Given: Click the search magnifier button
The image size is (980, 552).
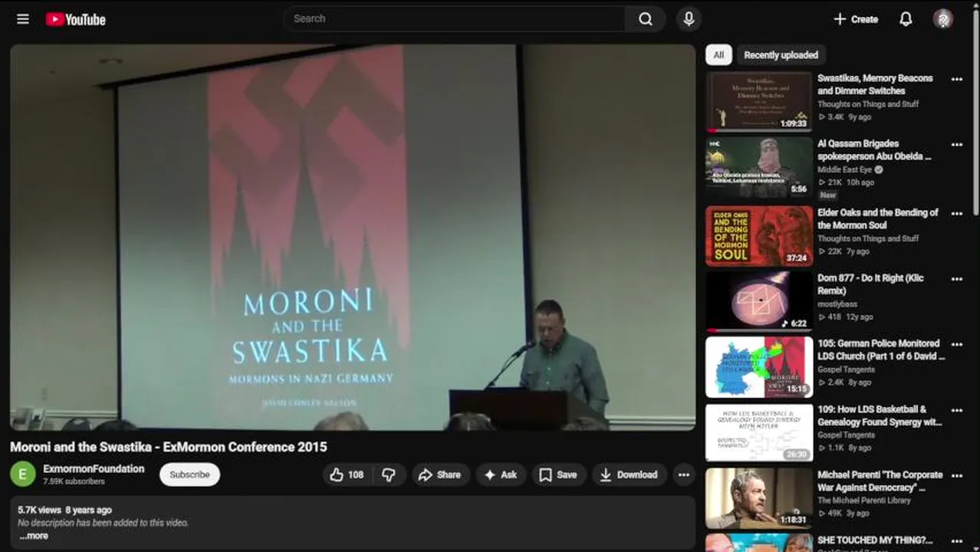Looking at the screenshot, I should click(646, 19).
